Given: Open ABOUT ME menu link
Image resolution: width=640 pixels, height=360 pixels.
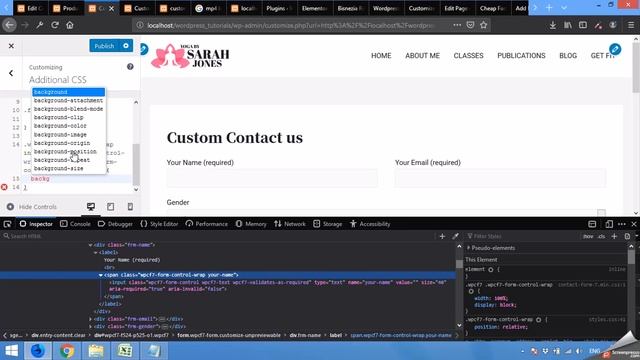Looking at the screenshot, I should [422, 56].
